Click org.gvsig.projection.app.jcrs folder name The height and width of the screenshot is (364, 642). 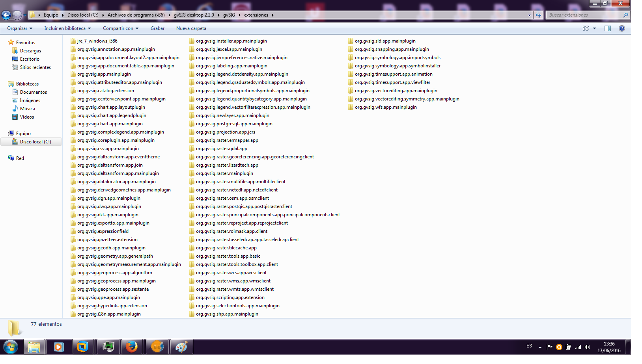coord(226,132)
